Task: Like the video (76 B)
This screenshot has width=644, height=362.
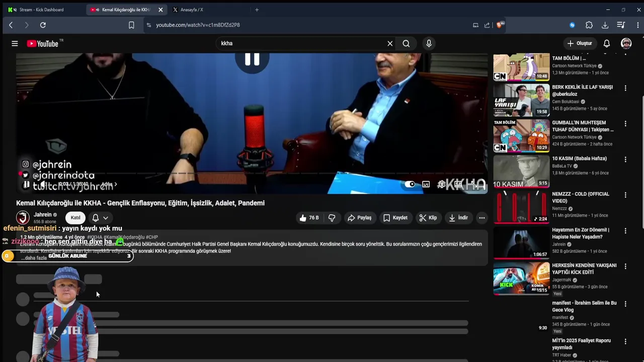Action: tap(309, 218)
